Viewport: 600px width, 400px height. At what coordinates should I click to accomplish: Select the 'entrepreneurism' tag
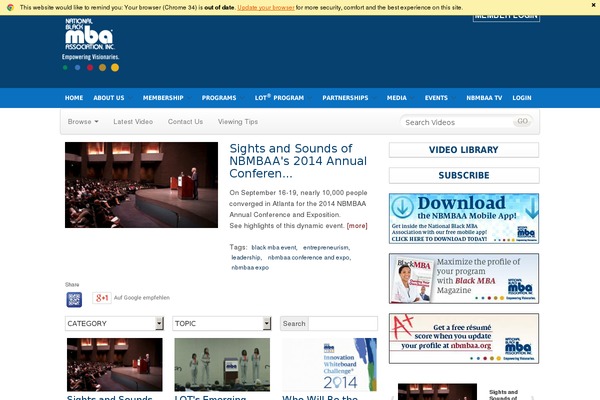(326, 248)
